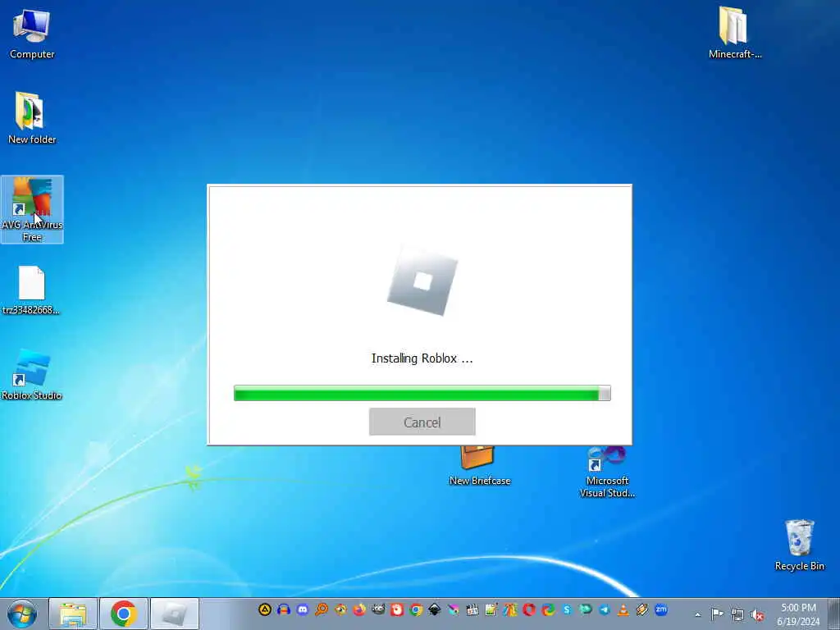Launch Skype from the taskbar

[567, 609]
